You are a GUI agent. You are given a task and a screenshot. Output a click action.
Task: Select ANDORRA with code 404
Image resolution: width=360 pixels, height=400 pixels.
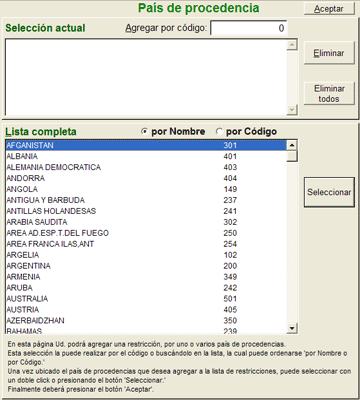146,178
